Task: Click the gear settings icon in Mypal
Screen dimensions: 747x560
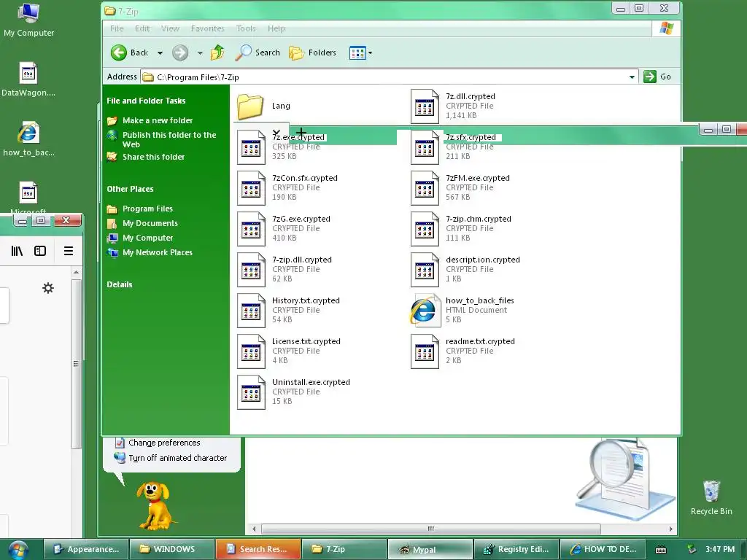Action: click(x=48, y=288)
